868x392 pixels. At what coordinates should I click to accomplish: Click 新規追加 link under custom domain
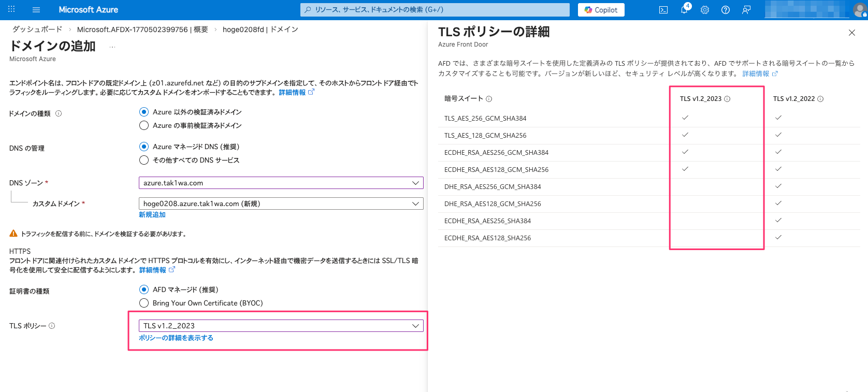coord(152,214)
